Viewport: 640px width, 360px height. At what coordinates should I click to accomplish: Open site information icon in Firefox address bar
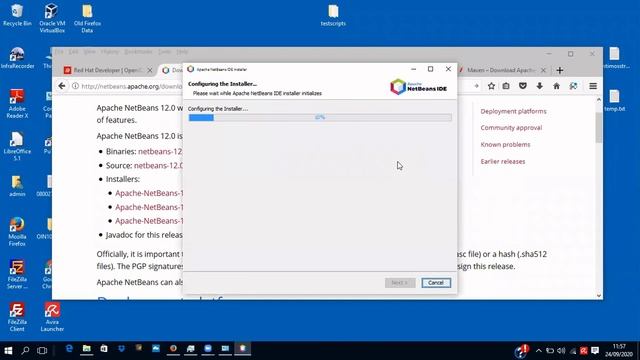[75, 86]
